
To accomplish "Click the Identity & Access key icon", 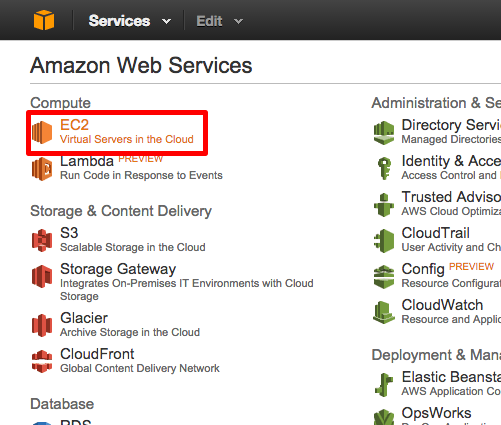I will coord(384,168).
